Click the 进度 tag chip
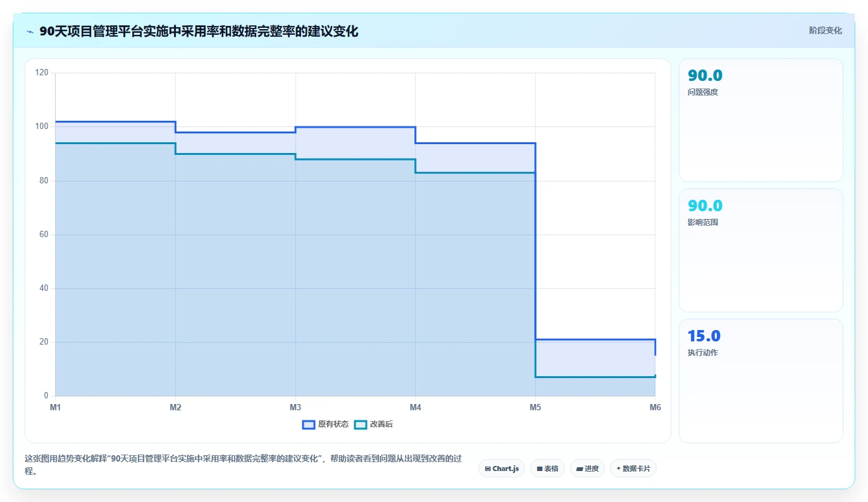This screenshot has height=502, width=868. pyautogui.click(x=587, y=468)
